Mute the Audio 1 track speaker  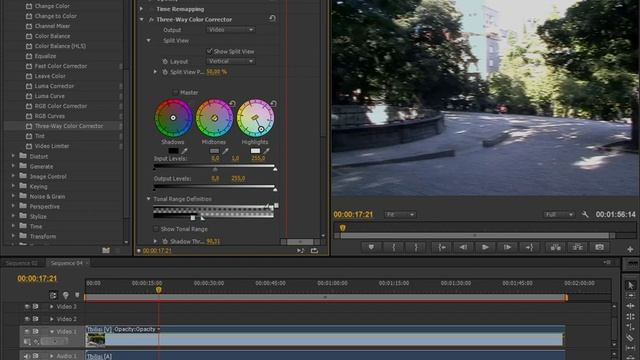pyautogui.click(x=27, y=356)
